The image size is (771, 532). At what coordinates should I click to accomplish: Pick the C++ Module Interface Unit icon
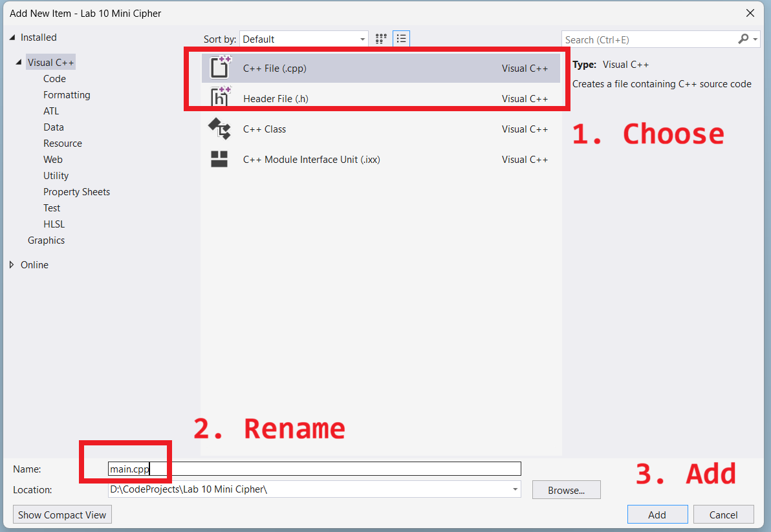(x=219, y=159)
